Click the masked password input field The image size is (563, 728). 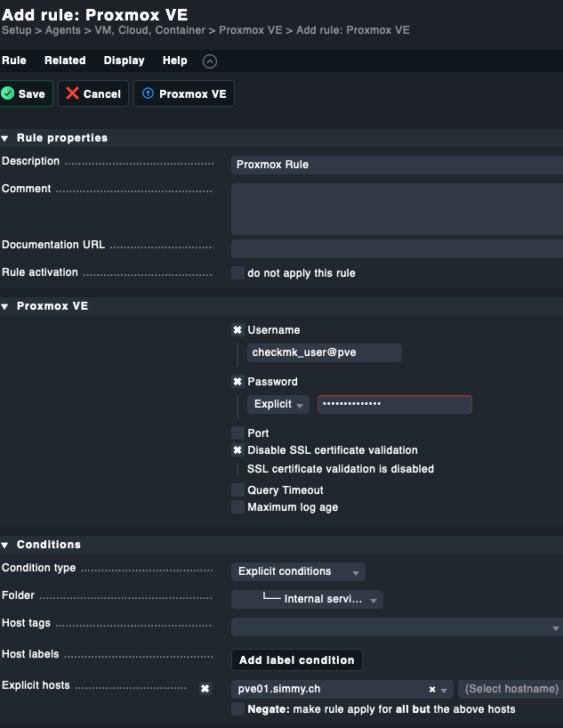pos(395,404)
